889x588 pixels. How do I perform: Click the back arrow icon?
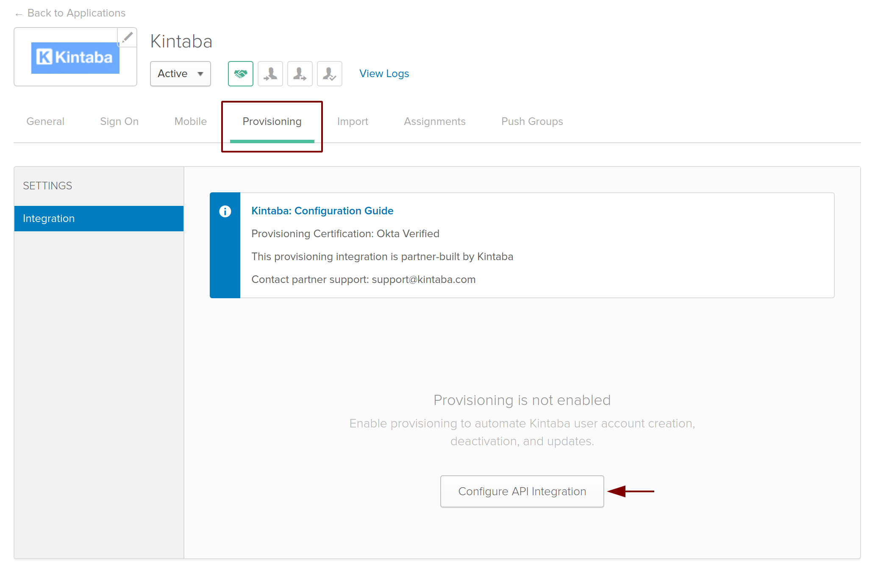coord(19,14)
